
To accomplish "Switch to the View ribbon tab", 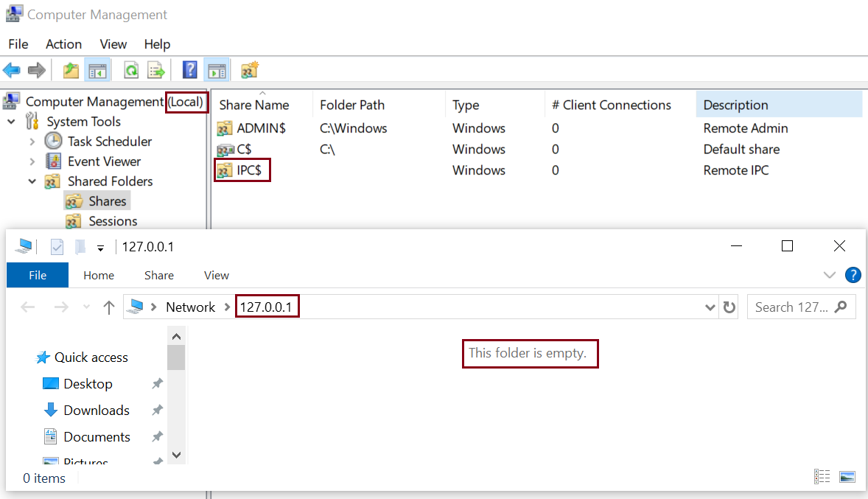I will click(x=216, y=275).
